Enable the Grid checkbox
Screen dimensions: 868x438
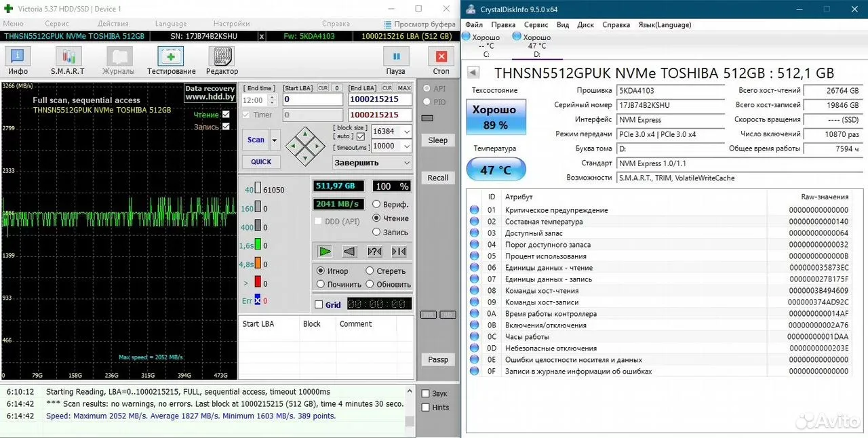tap(319, 304)
